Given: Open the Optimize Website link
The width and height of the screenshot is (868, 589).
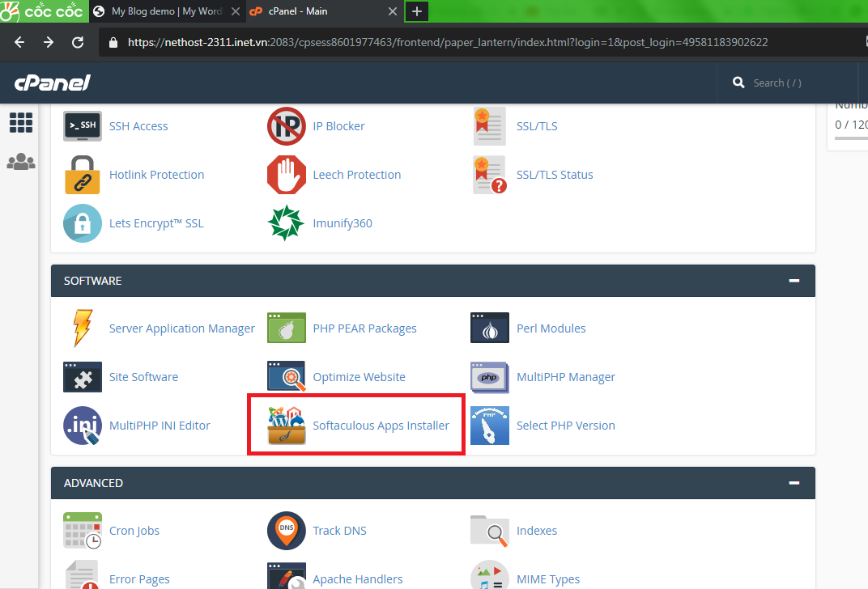Looking at the screenshot, I should coord(360,377).
